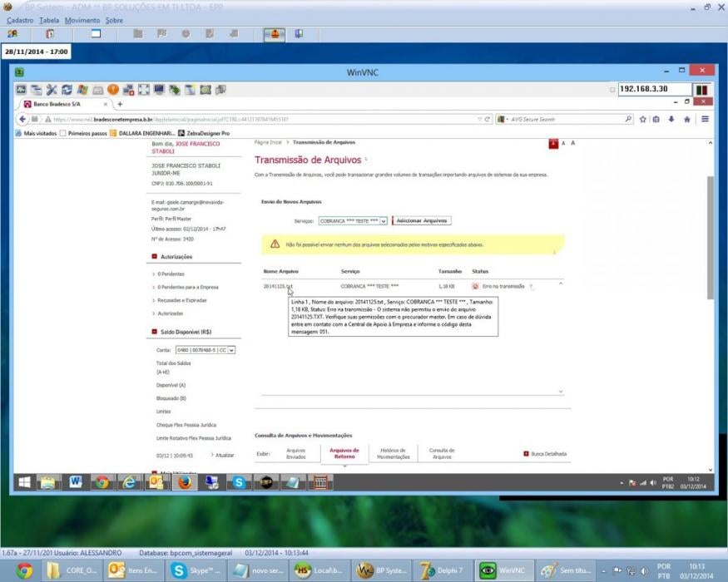Viewport: 728px width, 582px height.
Task: Open the Serviço COBRANCA TESTE dropdown
Action: pos(353,221)
